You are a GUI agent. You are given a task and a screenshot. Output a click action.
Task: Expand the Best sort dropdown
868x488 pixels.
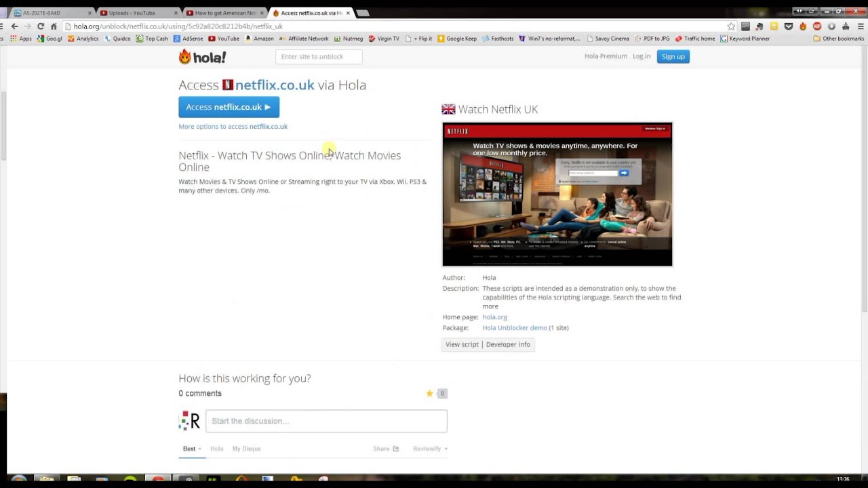pyautogui.click(x=192, y=449)
